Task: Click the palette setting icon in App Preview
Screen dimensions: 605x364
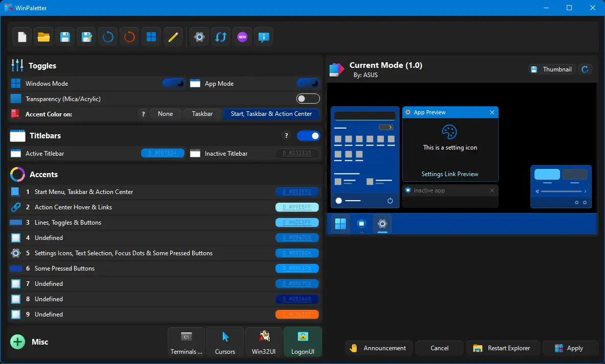Action: [450, 132]
